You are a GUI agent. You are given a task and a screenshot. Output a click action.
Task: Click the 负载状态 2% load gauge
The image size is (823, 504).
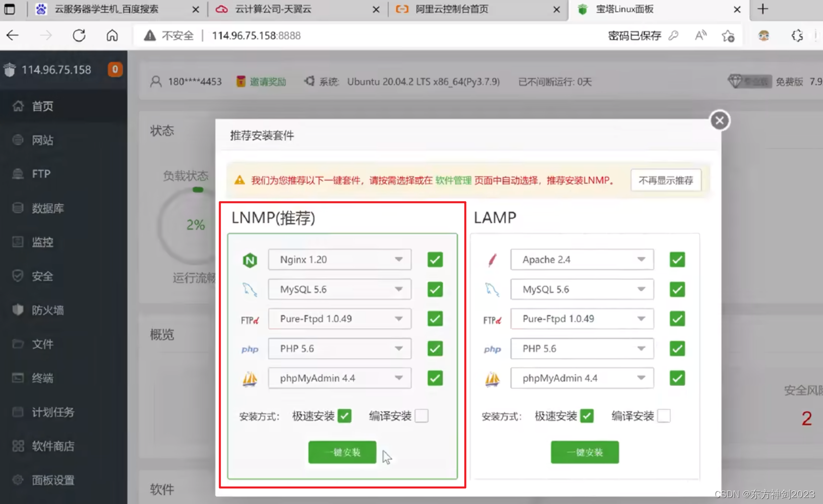click(x=196, y=225)
